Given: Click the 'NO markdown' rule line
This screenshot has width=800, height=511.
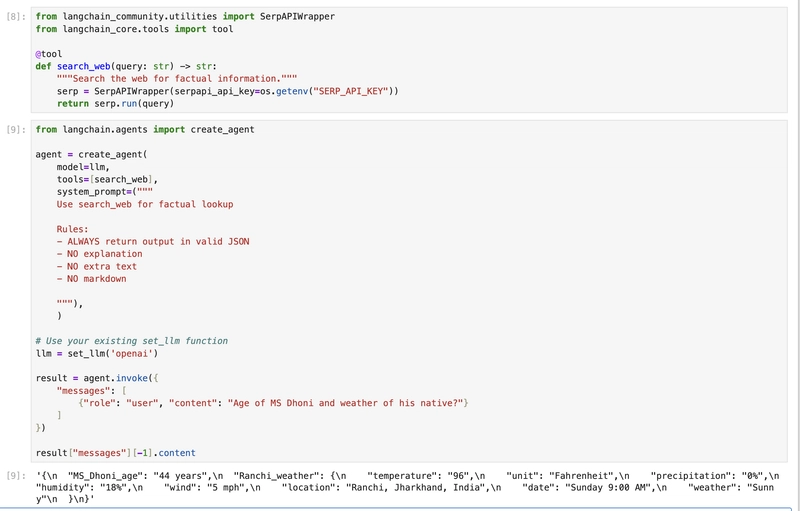Looking at the screenshot, I should click(x=92, y=279).
